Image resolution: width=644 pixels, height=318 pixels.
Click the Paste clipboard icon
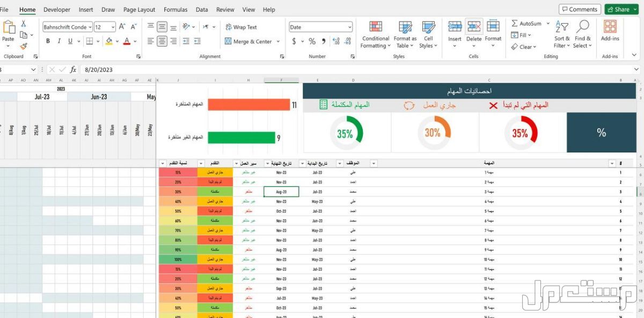pos(9,27)
